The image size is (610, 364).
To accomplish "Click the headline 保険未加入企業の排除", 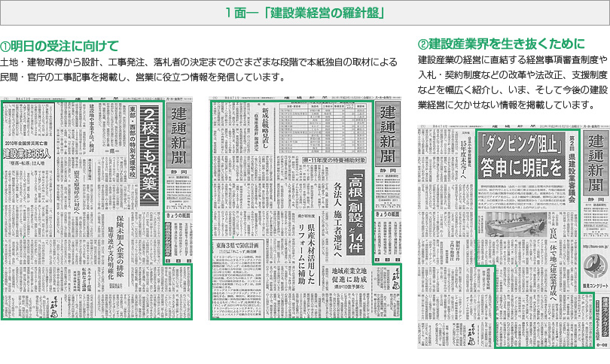I will coord(120,247).
